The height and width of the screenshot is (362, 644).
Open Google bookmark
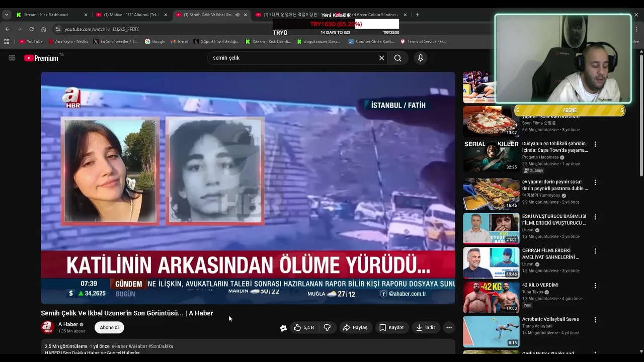coord(155,41)
